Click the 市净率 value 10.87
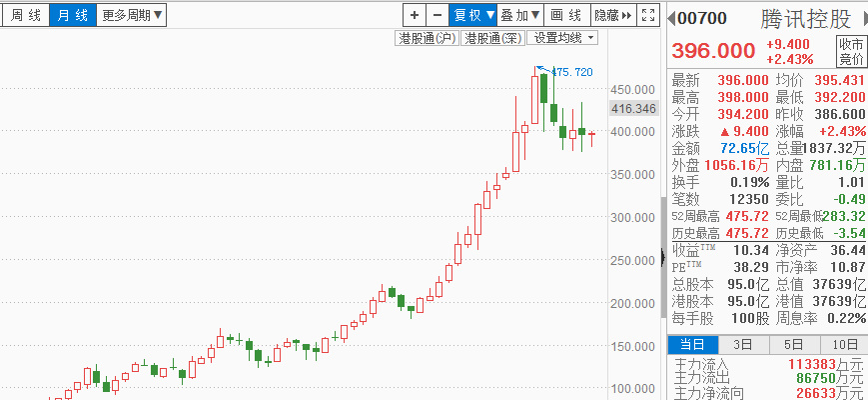 847,268
